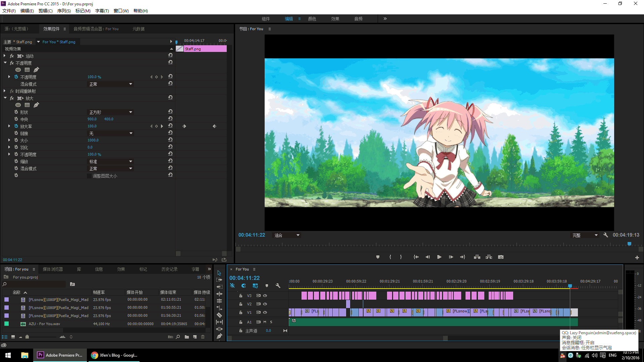Expand the 运动 effect
The image size is (644, 362).
4,56
